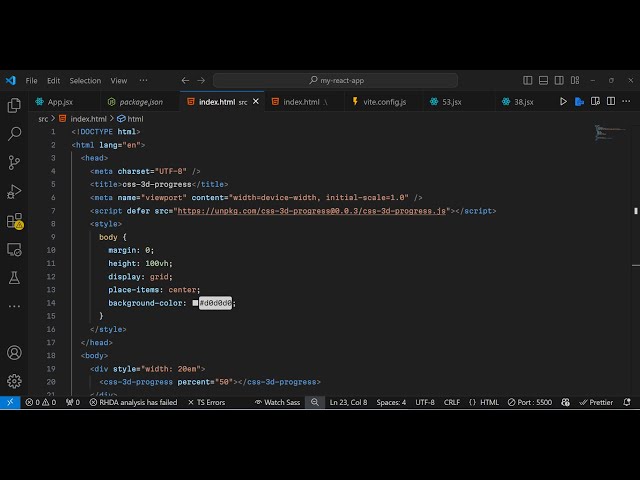Click the Run play button in editor toolbar

(563, 101)
